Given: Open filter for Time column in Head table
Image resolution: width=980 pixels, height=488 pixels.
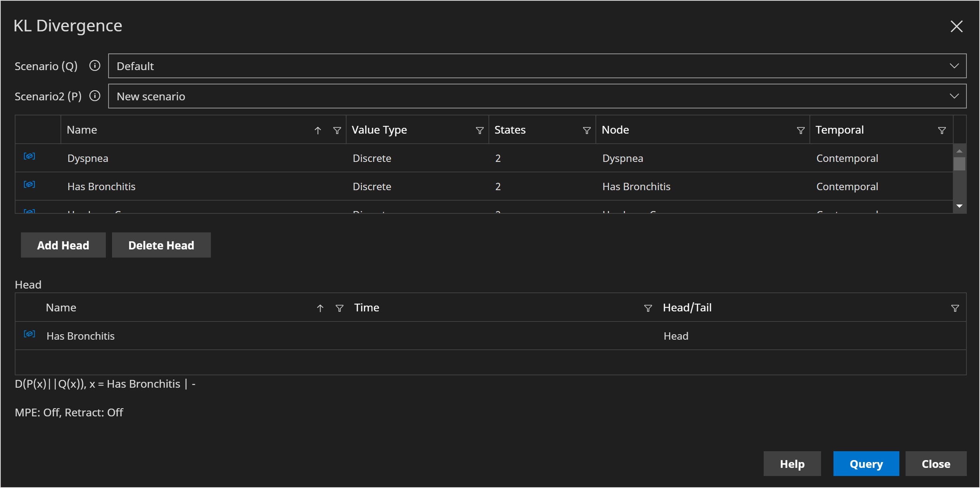Looking at the screenshot, I should (648, 308).
